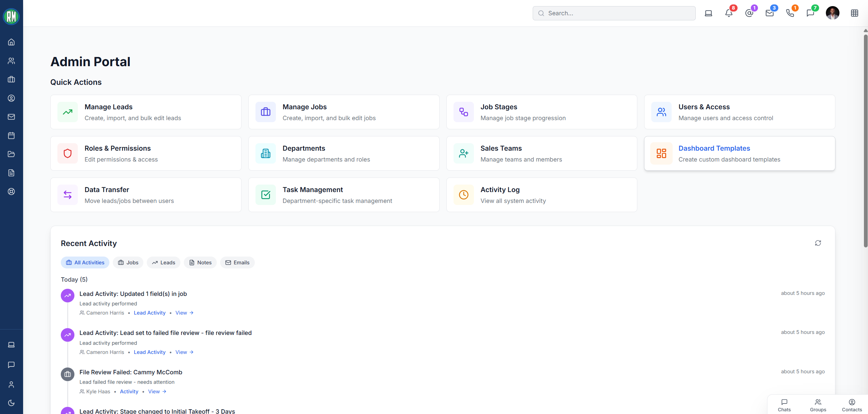Viewport: 868px width, 414px height.
Task: Open the Data Transfer quick action
Action: point(146,195)
